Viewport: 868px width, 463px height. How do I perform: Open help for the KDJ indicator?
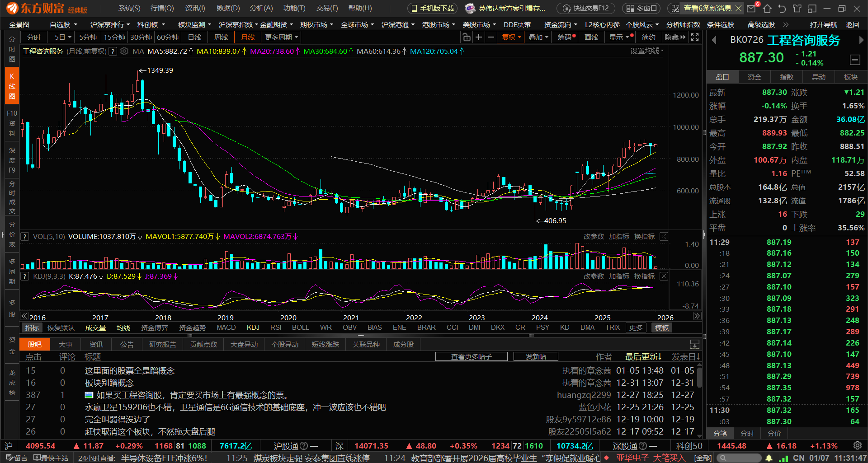pos(25,276)
